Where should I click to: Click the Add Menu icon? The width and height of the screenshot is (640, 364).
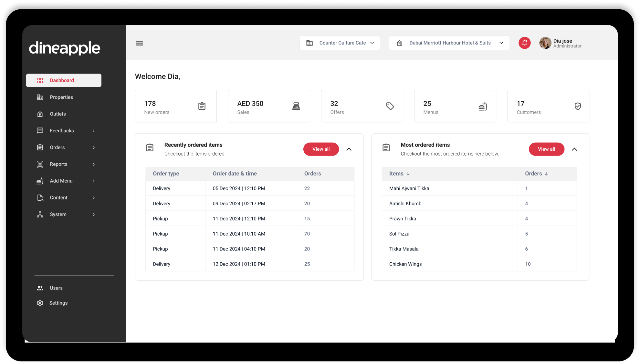[x=40, y=181]
